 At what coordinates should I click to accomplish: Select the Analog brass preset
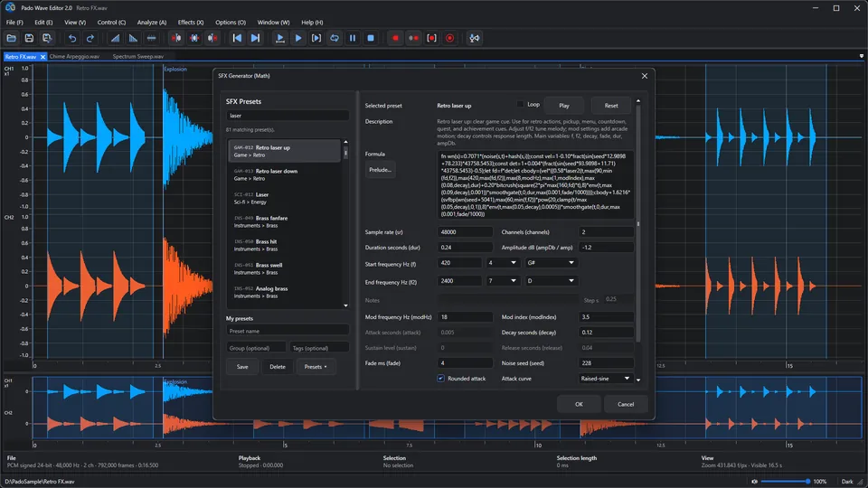285,292
